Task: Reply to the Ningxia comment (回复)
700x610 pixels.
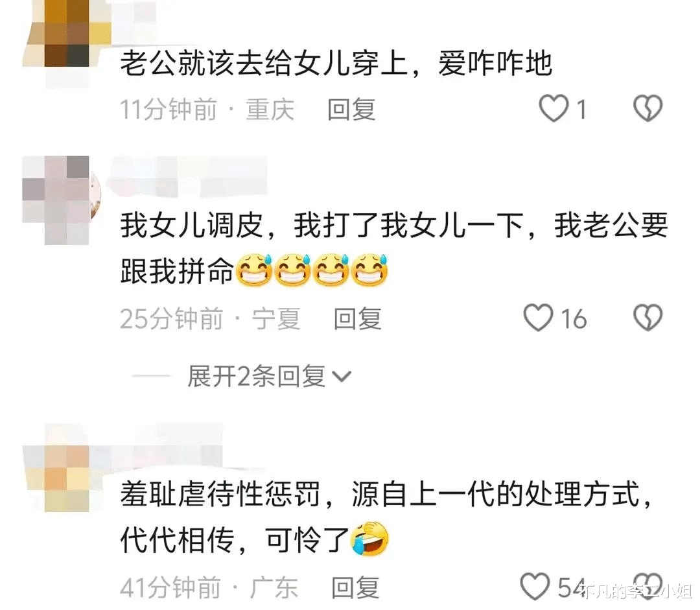Action: point(358,319)
